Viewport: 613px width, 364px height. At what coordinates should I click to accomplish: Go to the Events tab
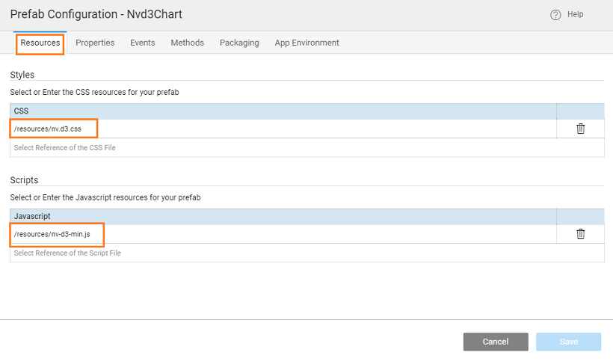pyautogui.click(x=143, y=43)
